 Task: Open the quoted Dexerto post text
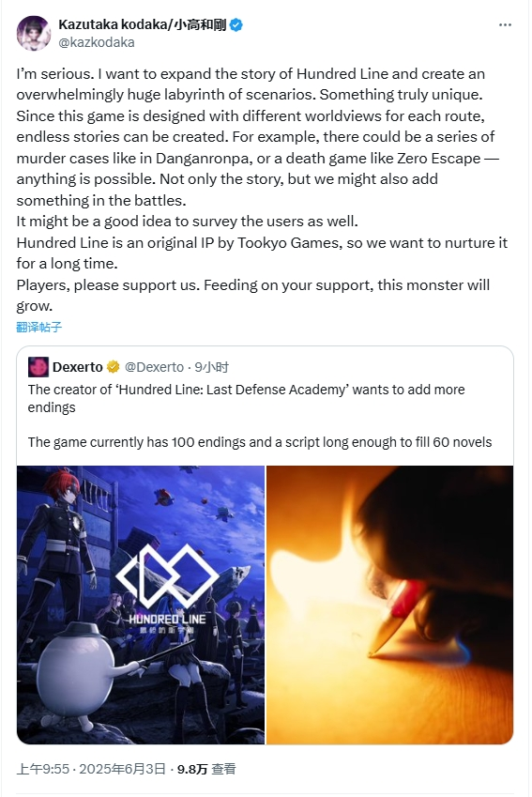[260, 416]
